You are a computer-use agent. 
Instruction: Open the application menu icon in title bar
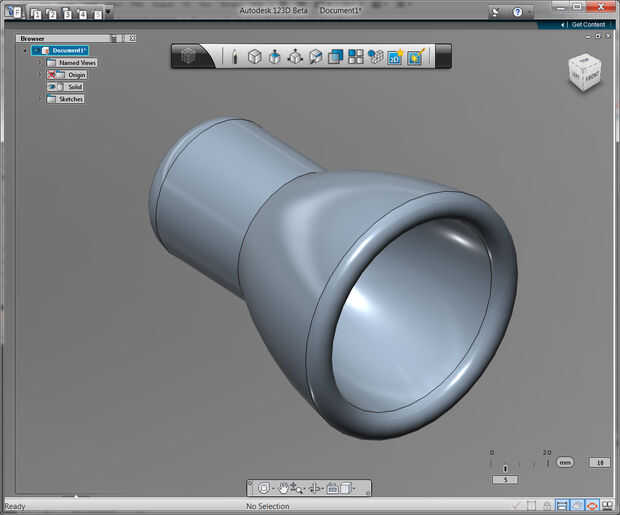pos(14,12)
